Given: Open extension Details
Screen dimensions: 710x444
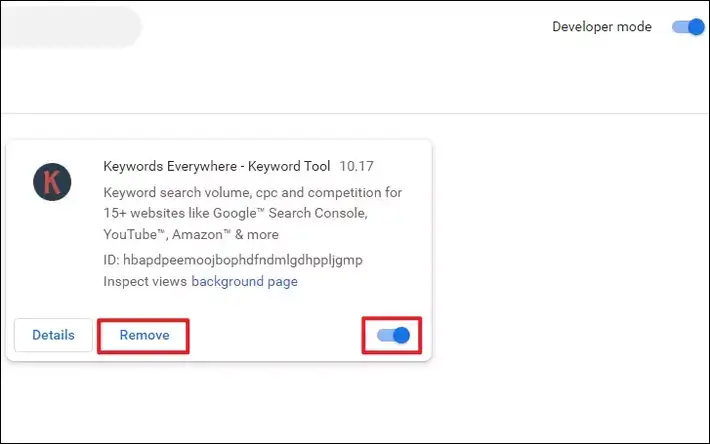Looking at the screenshot, I should point(53,335).
